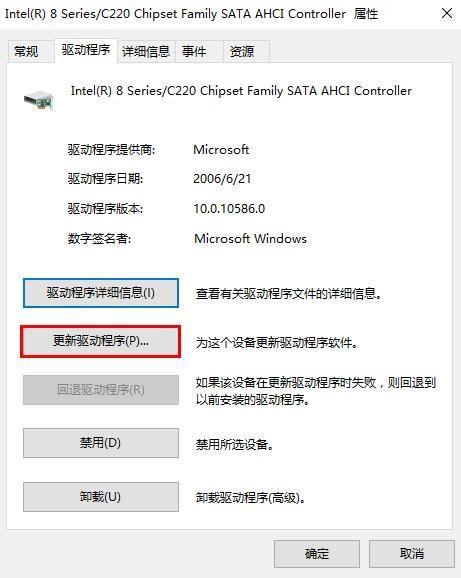Click 更新驱动程序(P)... button

pyautogui.click(x=101, y=341)
